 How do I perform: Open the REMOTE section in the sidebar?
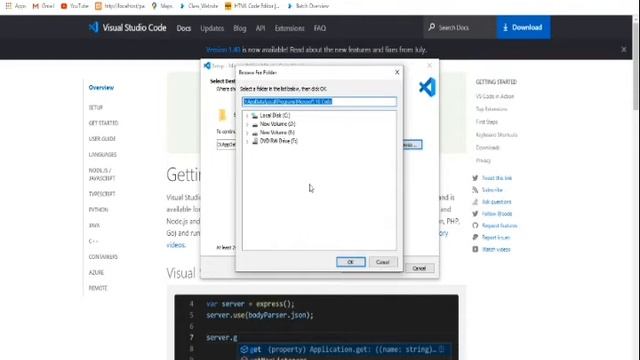click(98, 288)
